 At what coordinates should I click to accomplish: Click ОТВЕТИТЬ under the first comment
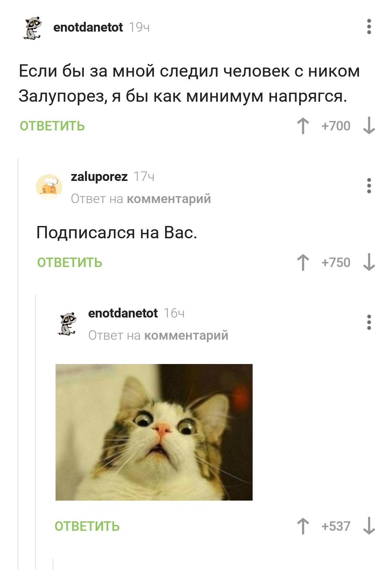click(52, 126)
